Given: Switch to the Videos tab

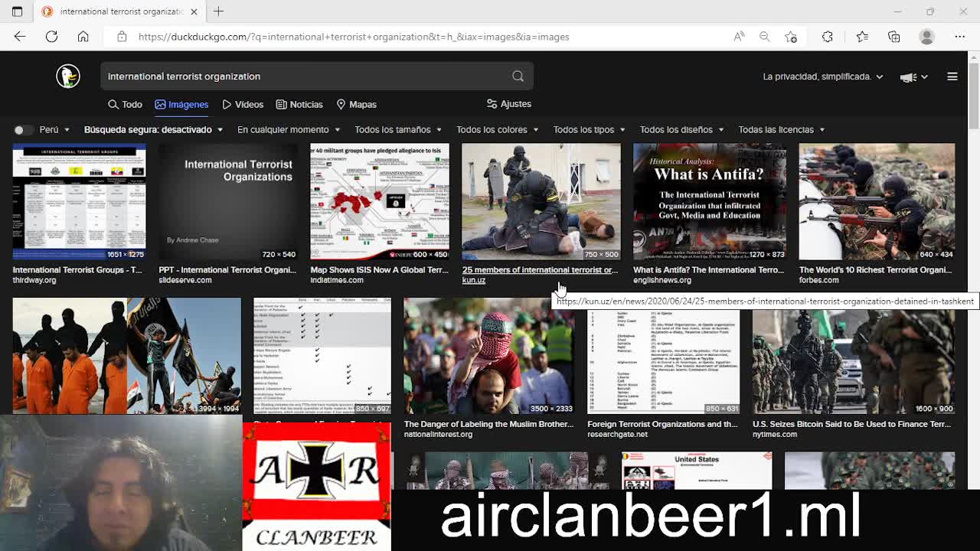Looking at the screenshot, I should (x=243, y=104).
